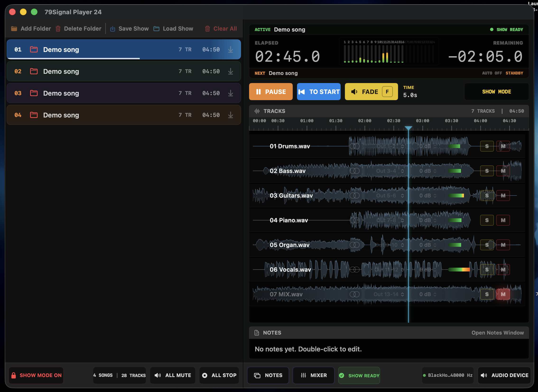
Task: Click download arrow on song 02
Action: pos(231,71)
